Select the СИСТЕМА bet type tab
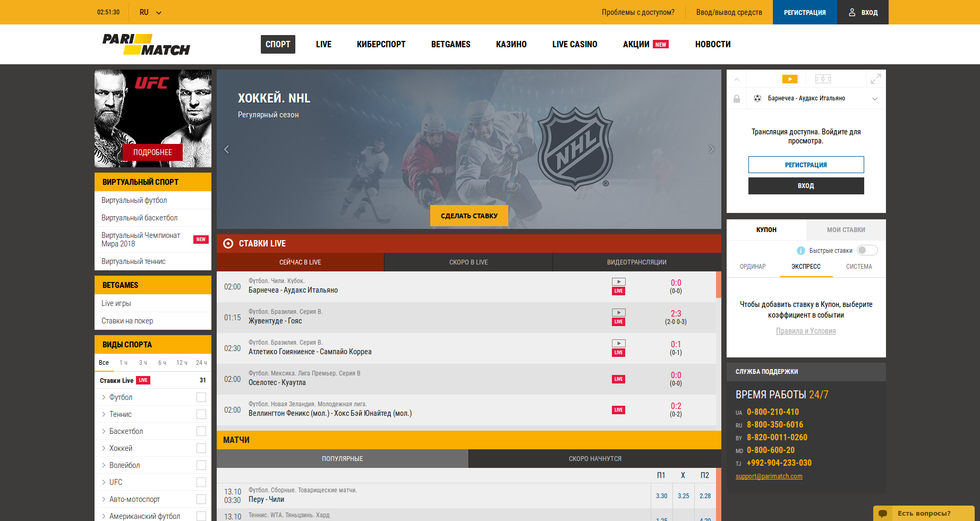This screenshot has height=521, width=980. click(x=859, y=267)
